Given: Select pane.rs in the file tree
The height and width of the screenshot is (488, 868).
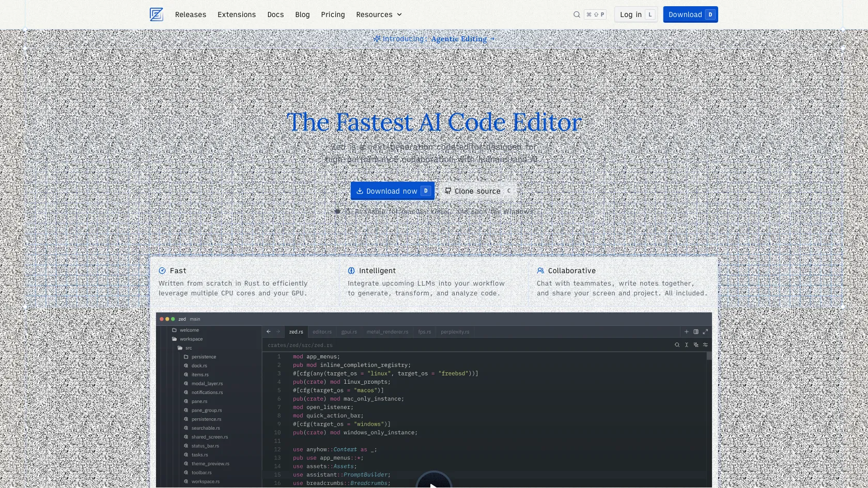Looking at the screenshot, I should (199, 401).
